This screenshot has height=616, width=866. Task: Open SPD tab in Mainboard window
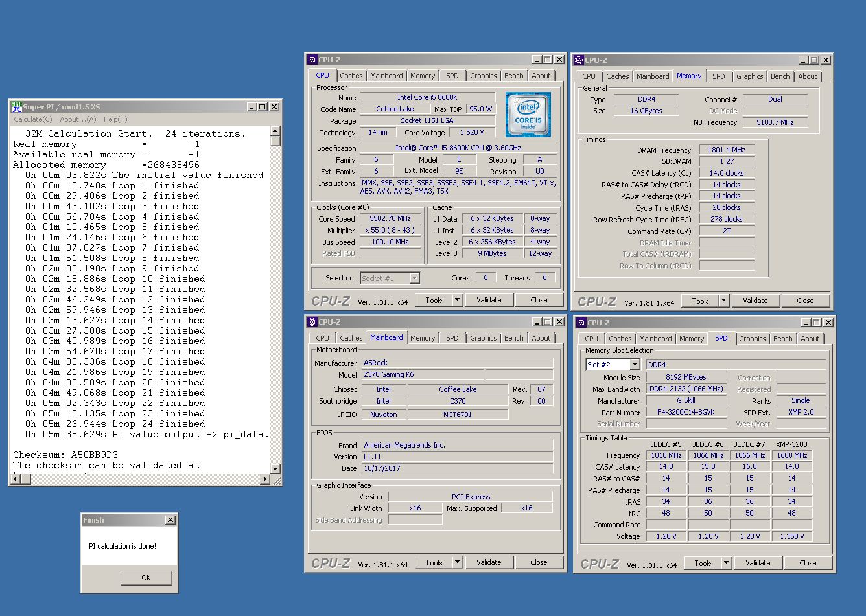pos(452,338)
